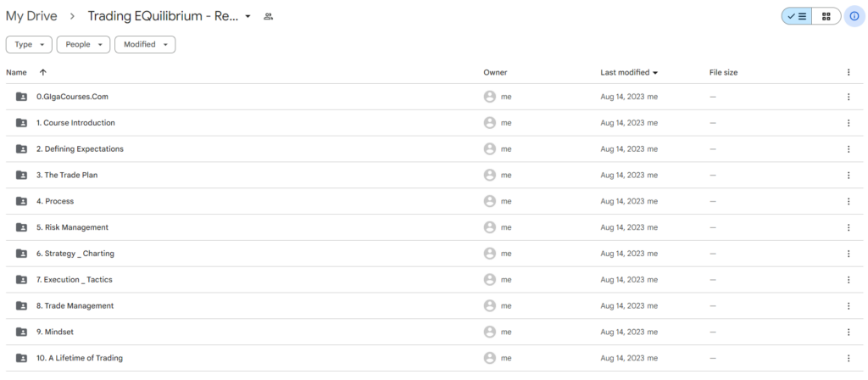Click the shared folder icon for Mindset

point(21,332)
